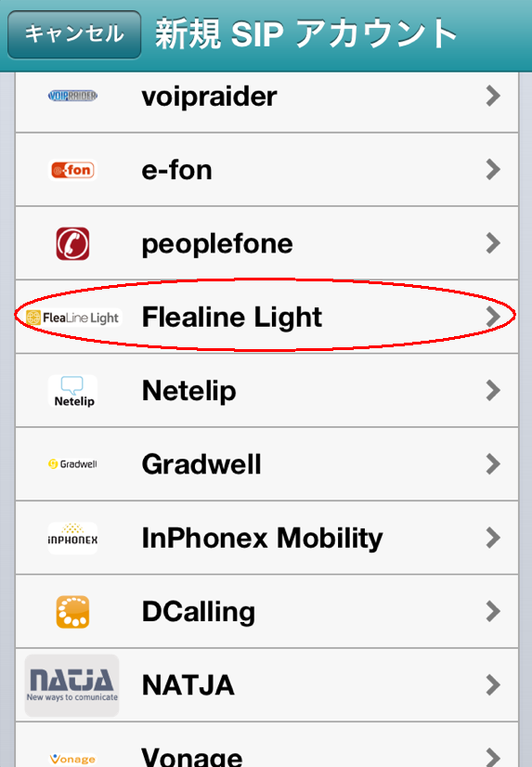Choose the DCalling provider label
The image size is (532, 767).
coord(199,612)
